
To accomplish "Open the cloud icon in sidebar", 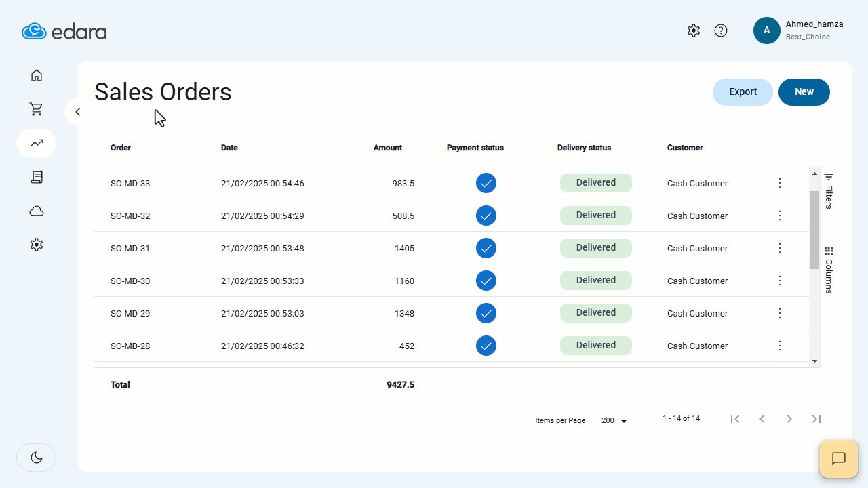I will coord(37,211).
